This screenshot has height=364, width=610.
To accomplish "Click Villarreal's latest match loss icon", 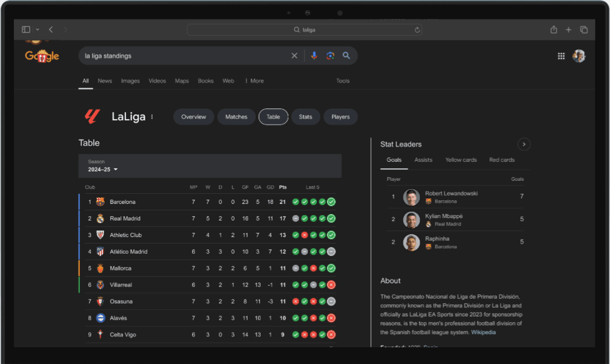I will [x=331, y=285].
